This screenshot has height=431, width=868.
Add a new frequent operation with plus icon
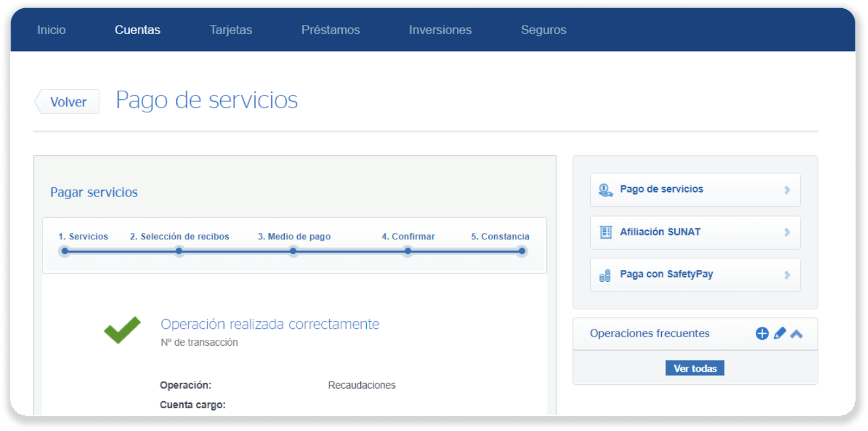coord(762,333)
